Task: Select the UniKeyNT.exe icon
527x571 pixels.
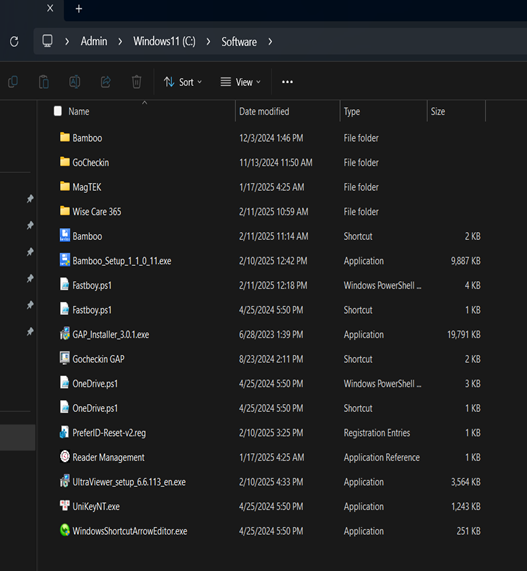Action: coord(65,505)
